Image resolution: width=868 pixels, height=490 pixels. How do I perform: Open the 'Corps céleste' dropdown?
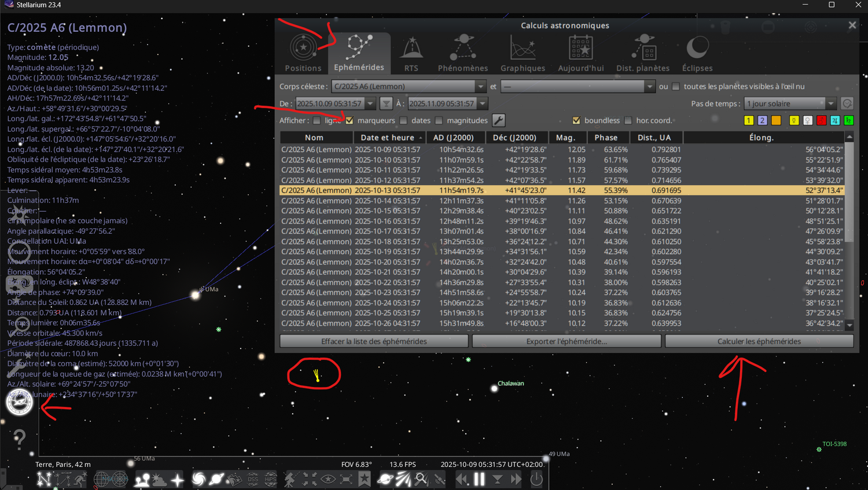coord(409,86)
